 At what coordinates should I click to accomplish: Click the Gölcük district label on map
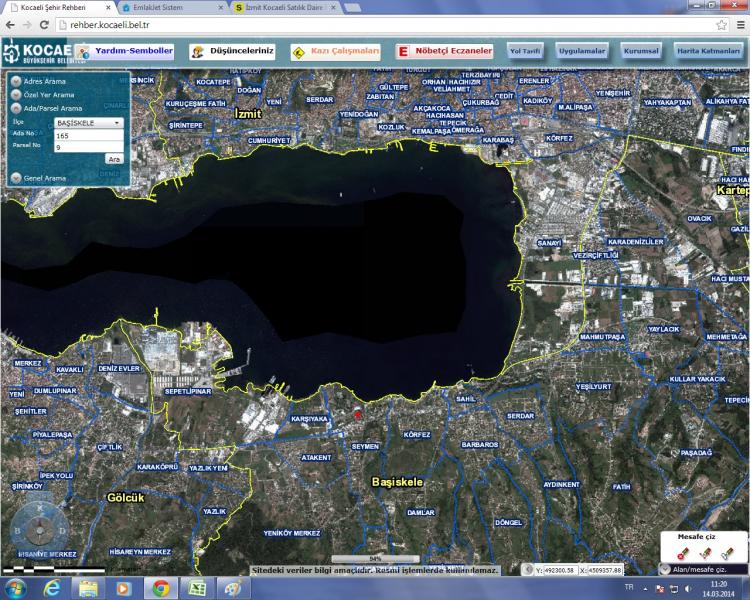click(x=125, y=498)
